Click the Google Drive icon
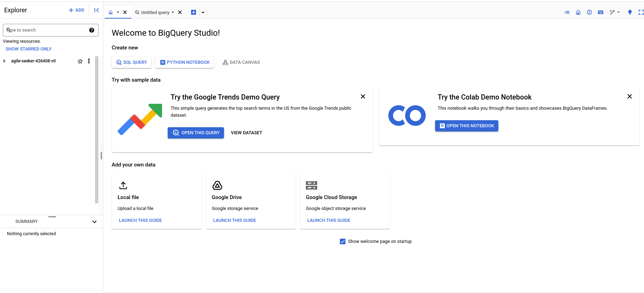Viewport: 644px width, 293px height. coord(217,185)
